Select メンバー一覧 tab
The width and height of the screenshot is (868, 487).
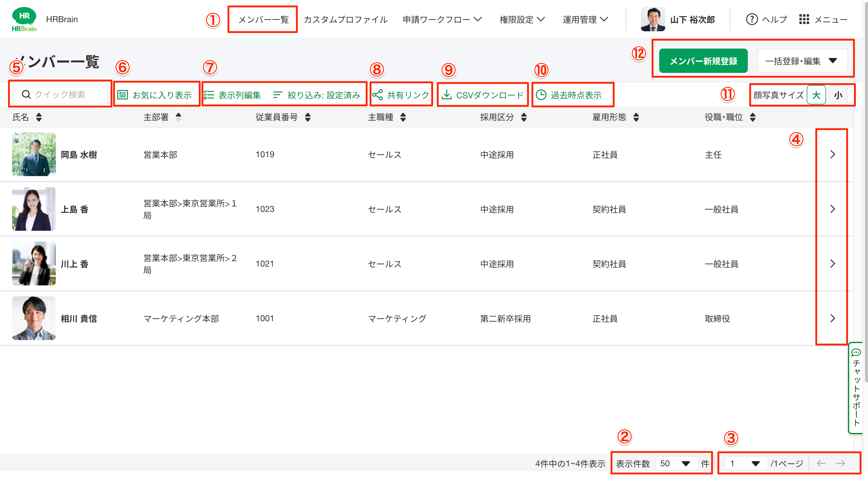263,19
